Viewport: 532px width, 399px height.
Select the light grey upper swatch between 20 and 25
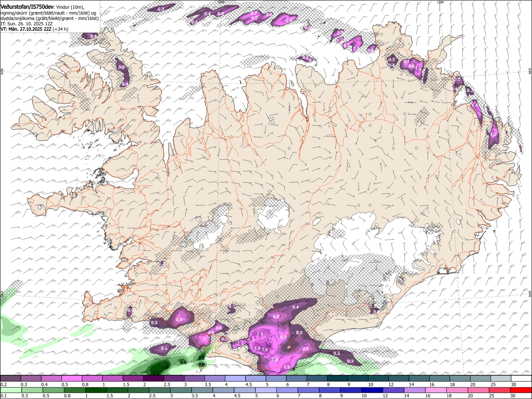tap(480, 379)
